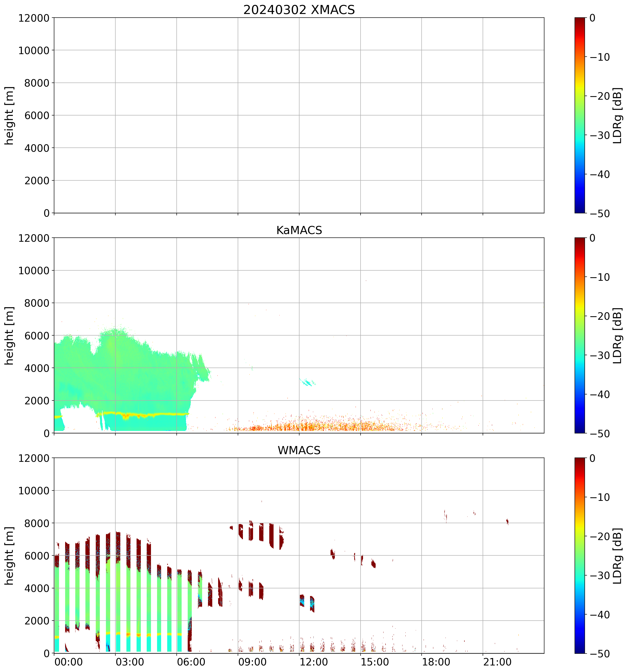The width and height of the screenshot is (628, 672).
Task: Click the 03:00 time axis label
Action: (x=130, y=662)
